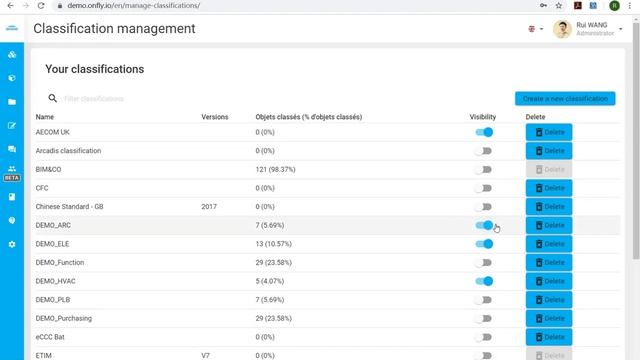Toggle DEMO_ARC visibility off
The image size is (640, 360).
pyautogui.click(x=484, y=225)
